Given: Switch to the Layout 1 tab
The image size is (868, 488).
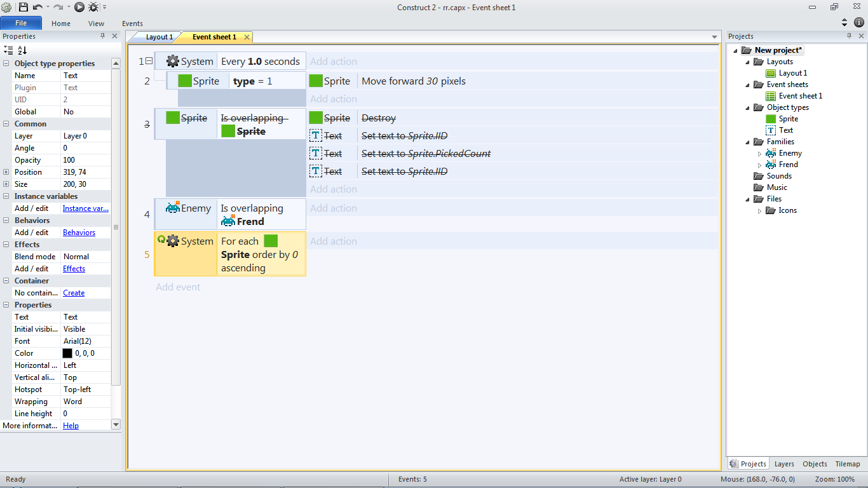Looking at the screenshot, I should (x=159, y=37).
